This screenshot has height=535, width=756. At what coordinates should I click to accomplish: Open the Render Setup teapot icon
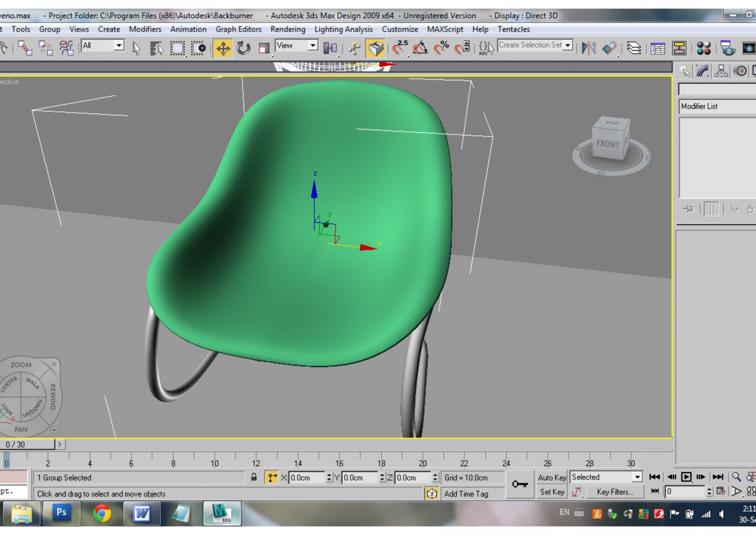(x=727, y=48)
